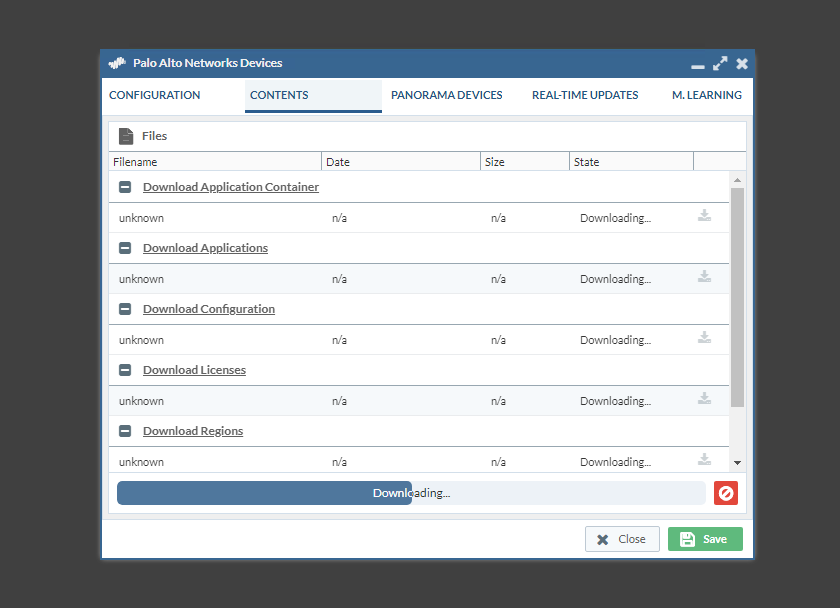Viewport: 840px width, 608px height.
Task: Click download icon in Download Applications row
Action: 704,277
